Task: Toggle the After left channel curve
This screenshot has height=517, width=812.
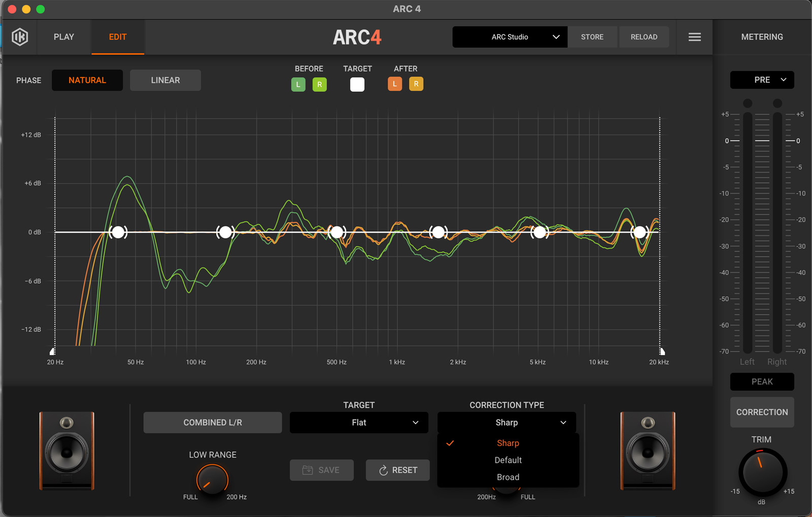Action: (x=395, y=84)
